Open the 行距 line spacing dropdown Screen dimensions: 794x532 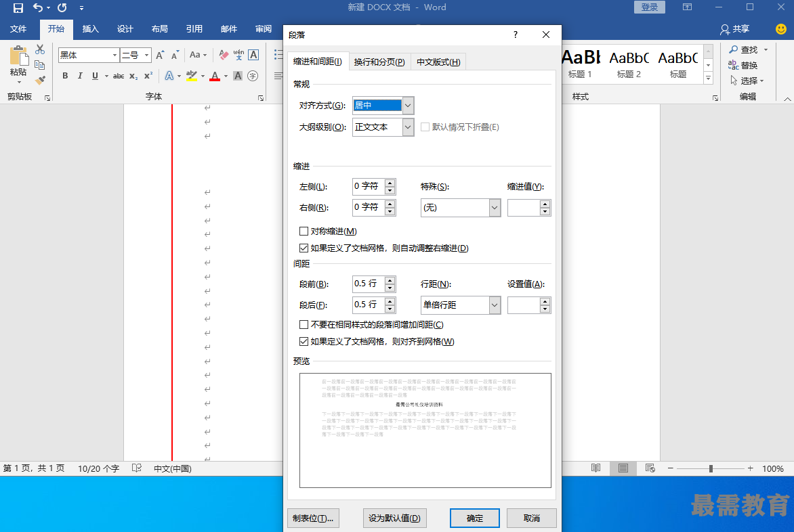pyautogui.click(x=495, y=305)
